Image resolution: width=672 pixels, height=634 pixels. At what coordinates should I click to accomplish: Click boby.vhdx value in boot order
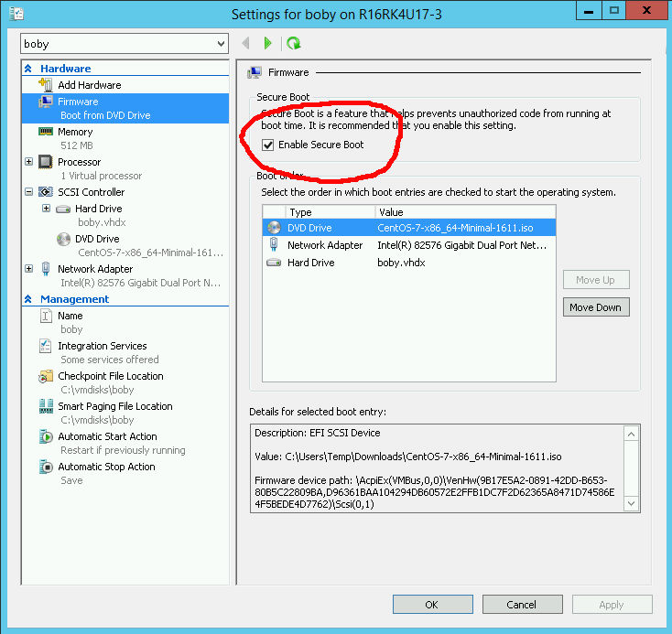(x=401, y=263)
